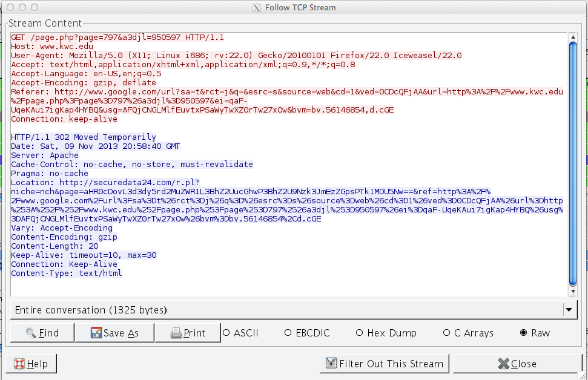Viewport: 588px width, 380px height.
Task: Click the 'Vary: Accept-Encoding' line
Action: 62,228
